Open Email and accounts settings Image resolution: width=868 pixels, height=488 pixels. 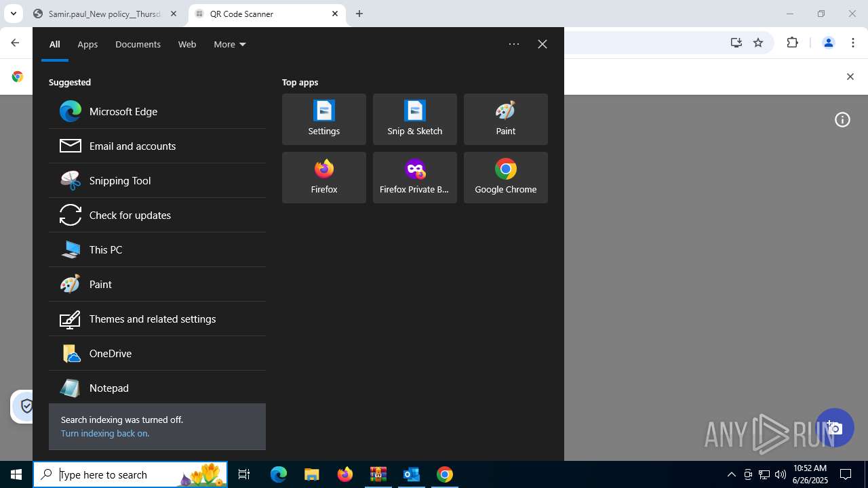point(157,146)
